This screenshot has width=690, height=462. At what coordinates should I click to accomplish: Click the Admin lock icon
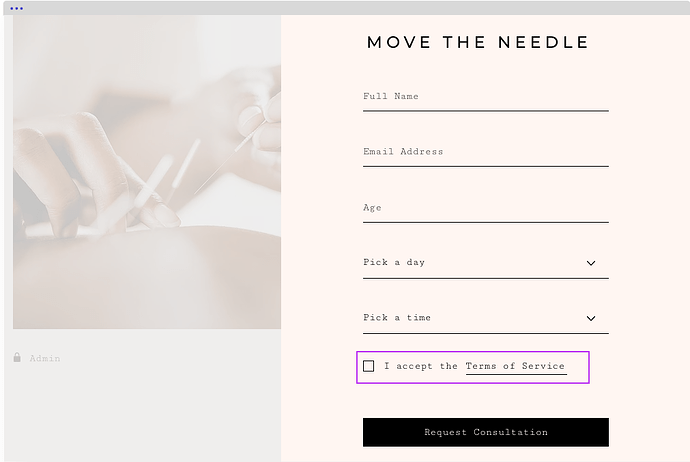click(17, 357)
